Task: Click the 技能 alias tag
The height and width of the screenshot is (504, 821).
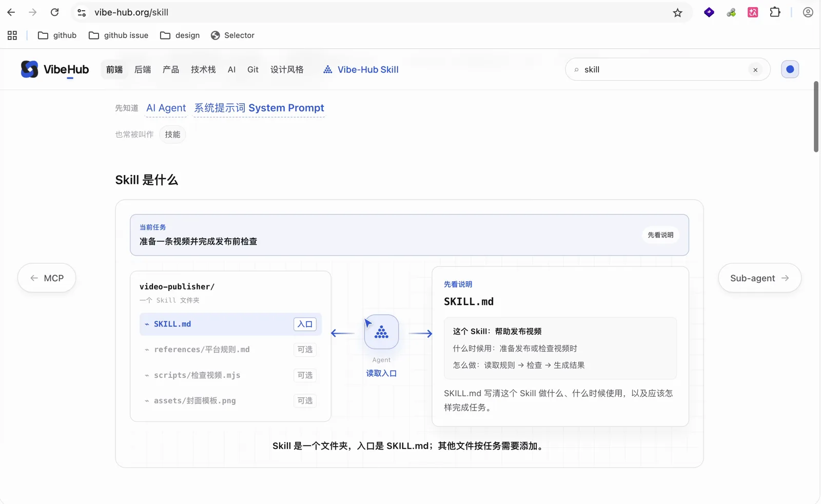Action: 172,134
